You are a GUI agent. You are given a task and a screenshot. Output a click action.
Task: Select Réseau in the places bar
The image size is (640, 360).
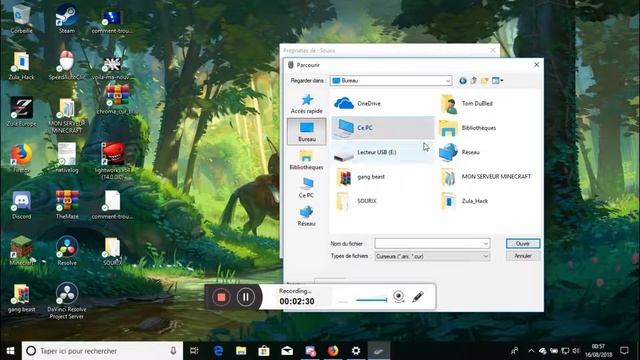(307, 216)
